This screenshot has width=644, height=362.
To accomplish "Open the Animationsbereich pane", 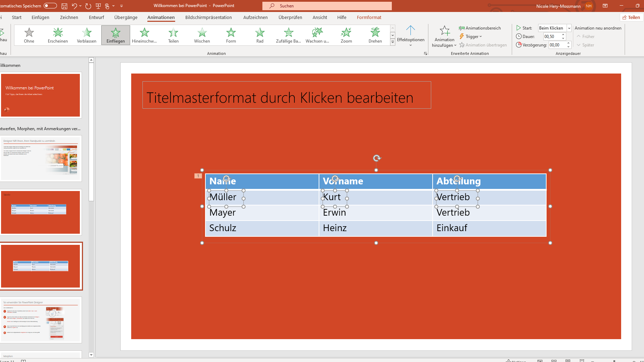I will point(480,28).
